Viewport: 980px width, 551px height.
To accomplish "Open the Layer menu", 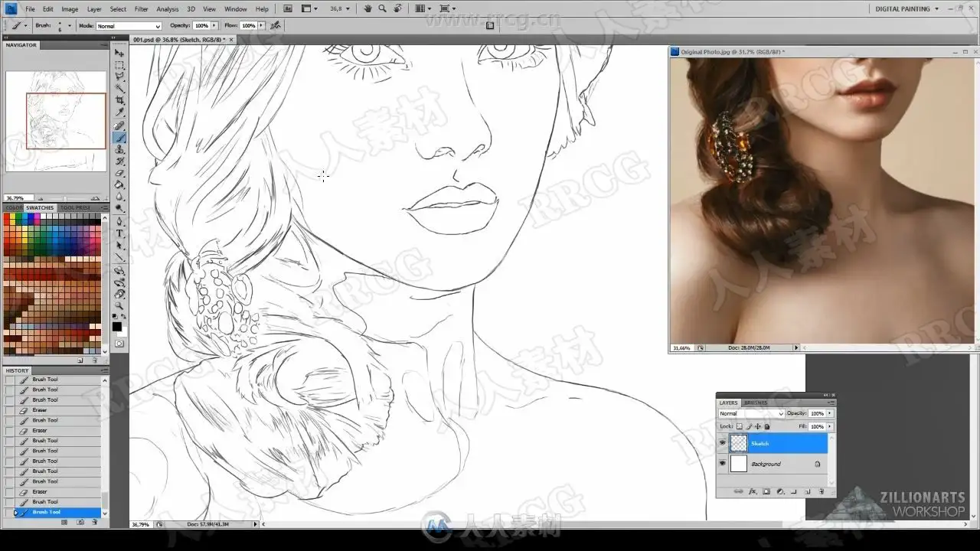I will (94, 9).
